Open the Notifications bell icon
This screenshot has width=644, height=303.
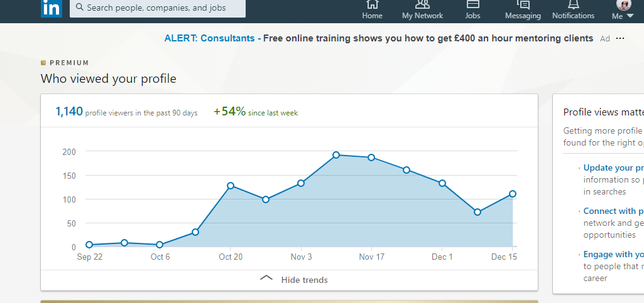[x=573, y=5]
